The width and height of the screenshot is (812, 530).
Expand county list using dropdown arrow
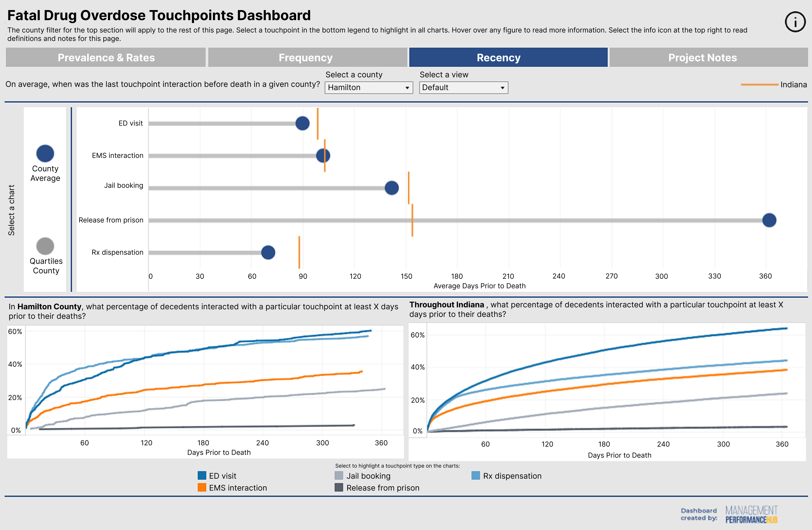click(407, 88)
